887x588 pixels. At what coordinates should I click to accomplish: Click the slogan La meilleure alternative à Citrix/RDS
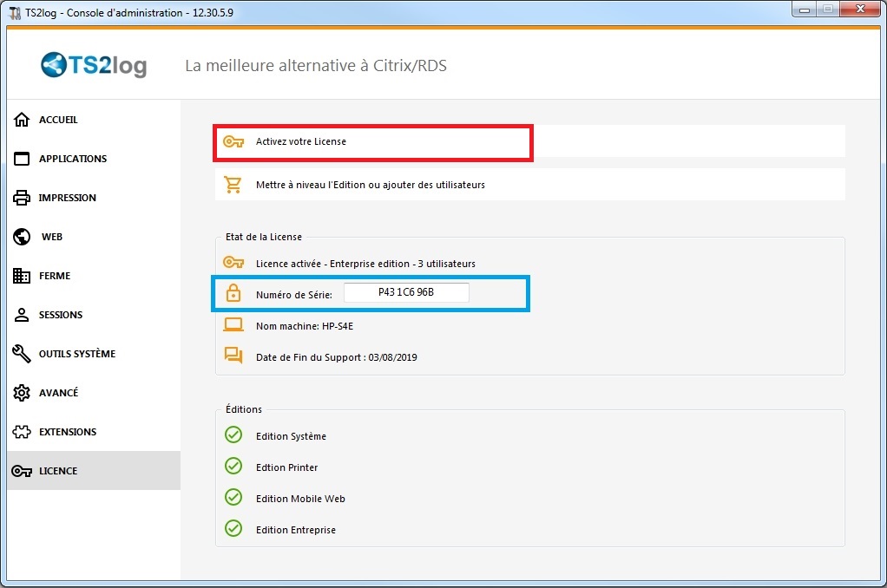point(316,66)
